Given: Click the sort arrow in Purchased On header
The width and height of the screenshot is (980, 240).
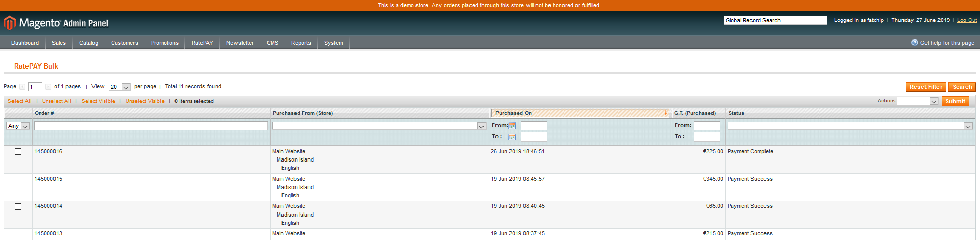Looking at the screenshot, I should 665,113.
